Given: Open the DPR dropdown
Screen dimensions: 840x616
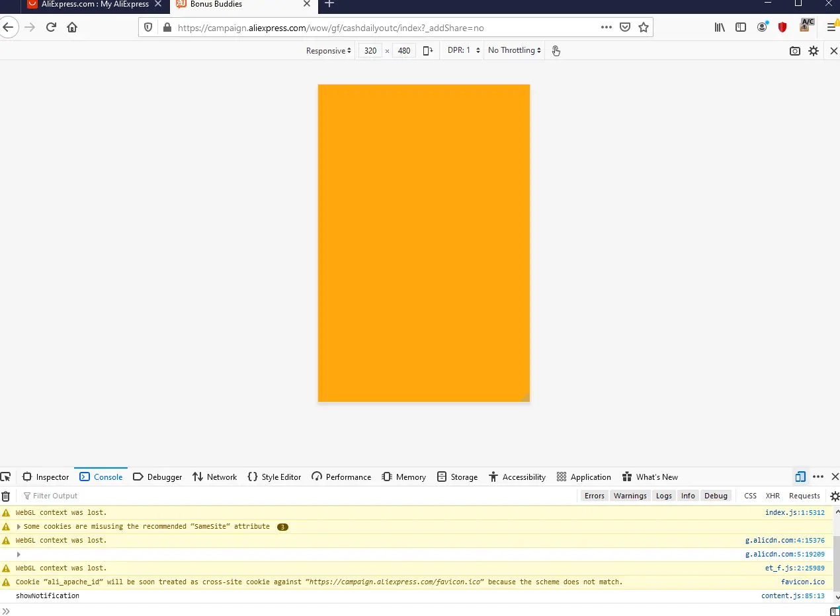Looking at the screenshot, I should (464, 51).
